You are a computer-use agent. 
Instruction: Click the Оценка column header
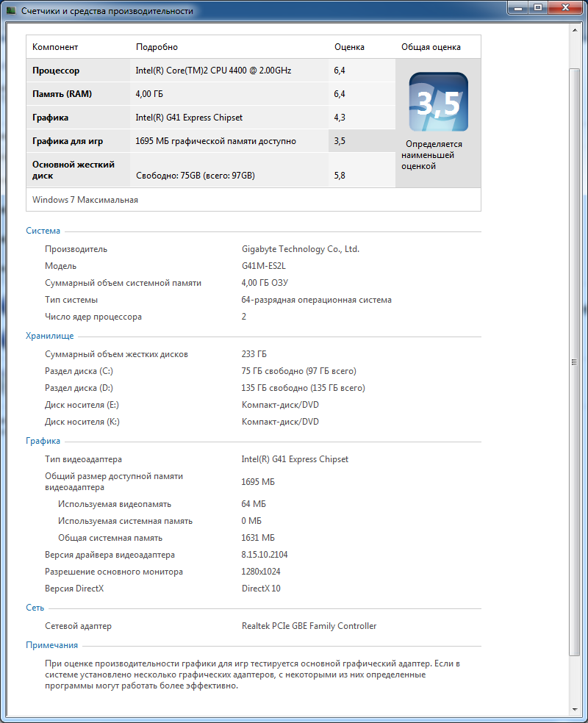click(x=349, y=47)
